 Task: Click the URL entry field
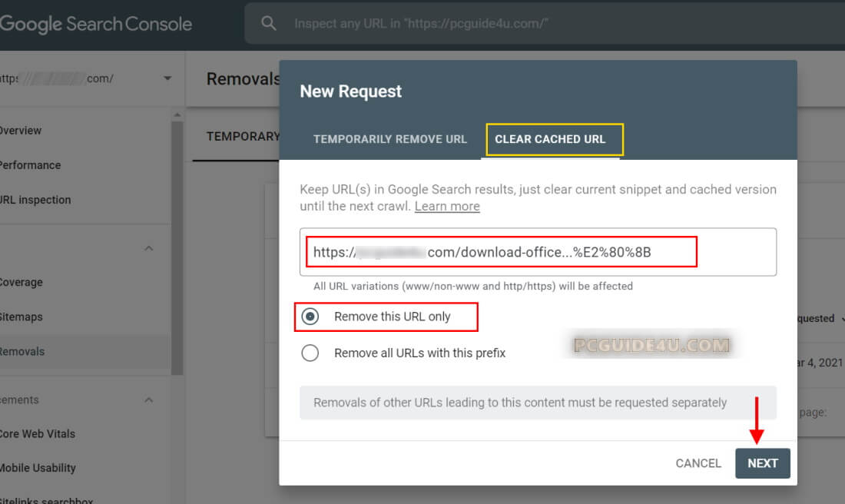tap(538, 252)
